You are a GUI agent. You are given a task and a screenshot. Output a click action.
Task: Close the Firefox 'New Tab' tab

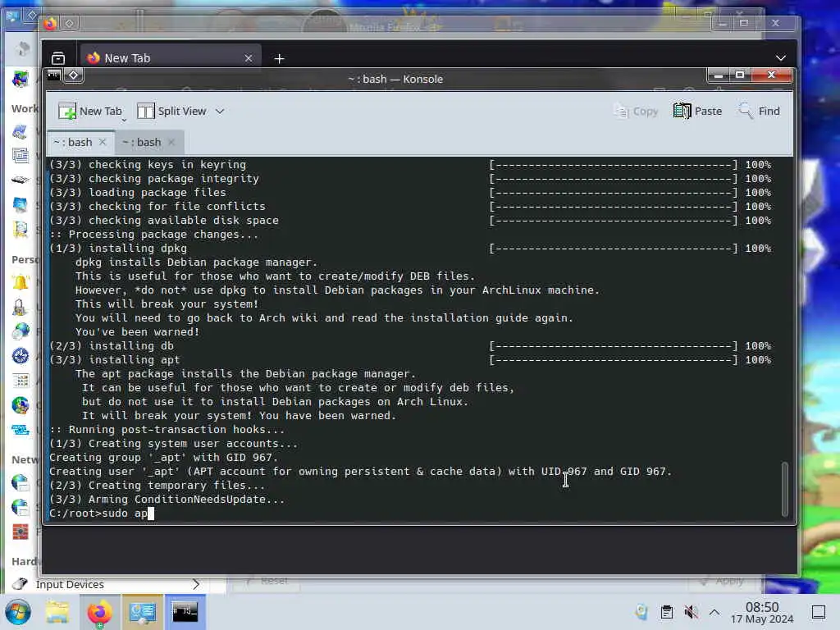[x=249, y=58]
